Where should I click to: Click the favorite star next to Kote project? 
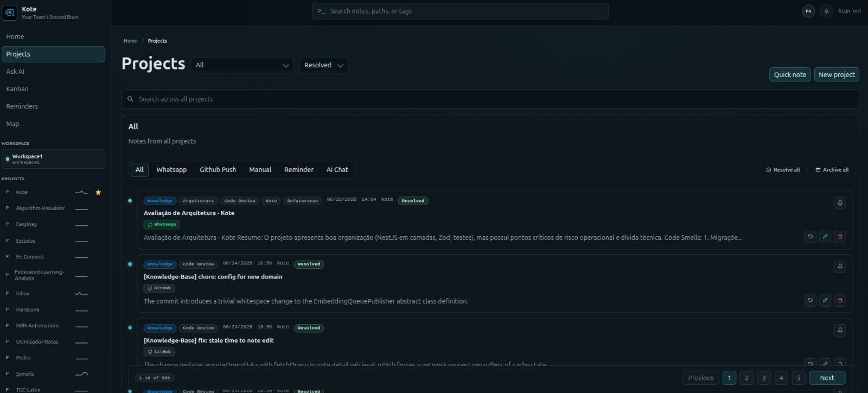coord(98,192)
